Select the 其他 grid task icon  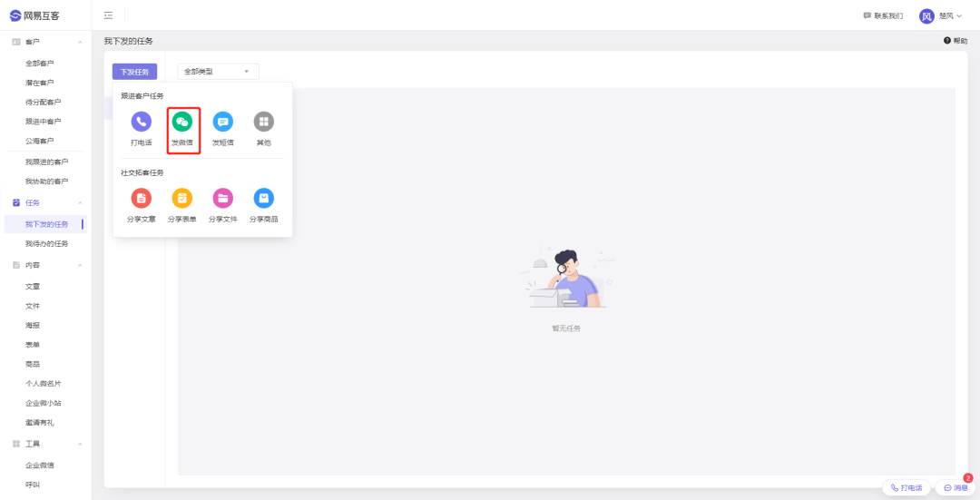tap(264, 122)
